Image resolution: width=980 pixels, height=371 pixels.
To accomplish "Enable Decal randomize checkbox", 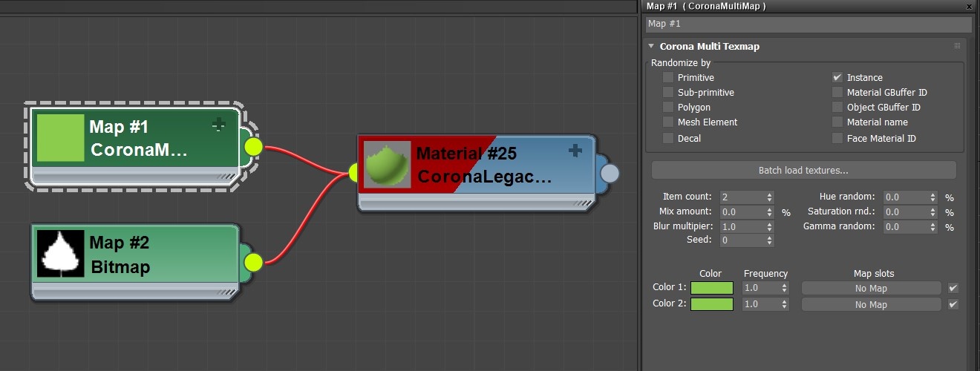I will click(x=668, y=138).
